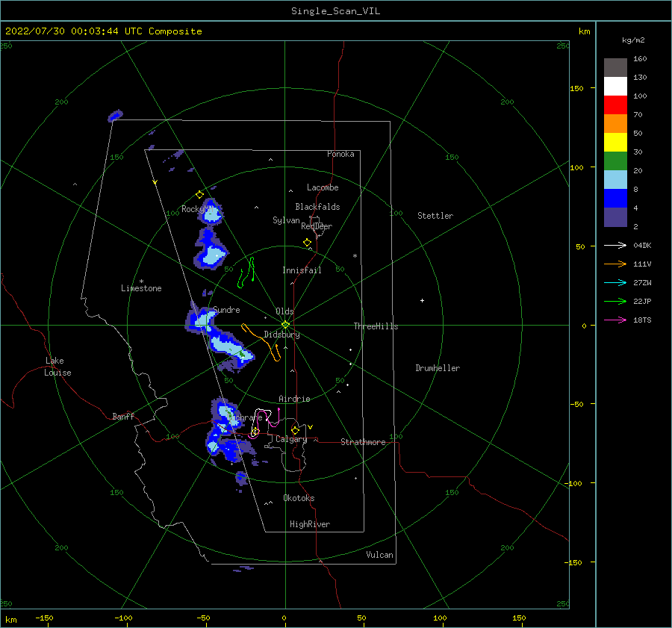Click the Strathmore town label
The width and height of the screenshot is (672, 628).
[x=363, y=442]
